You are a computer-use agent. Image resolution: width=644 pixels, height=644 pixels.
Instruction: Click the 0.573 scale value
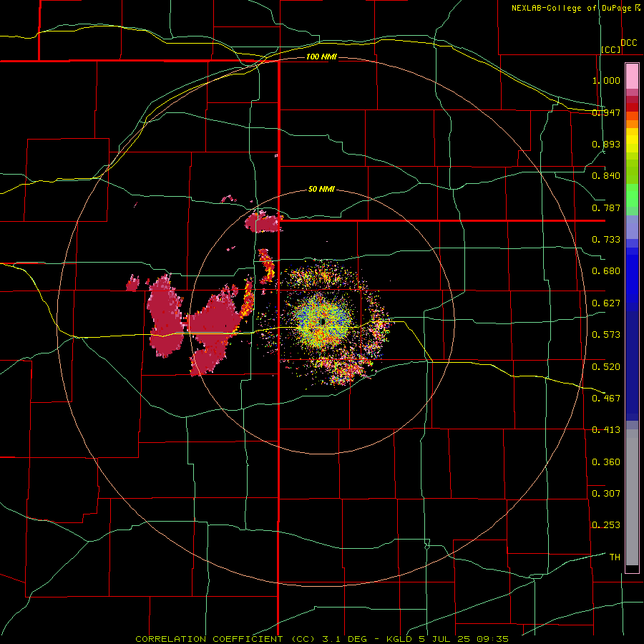pos(606,335)
